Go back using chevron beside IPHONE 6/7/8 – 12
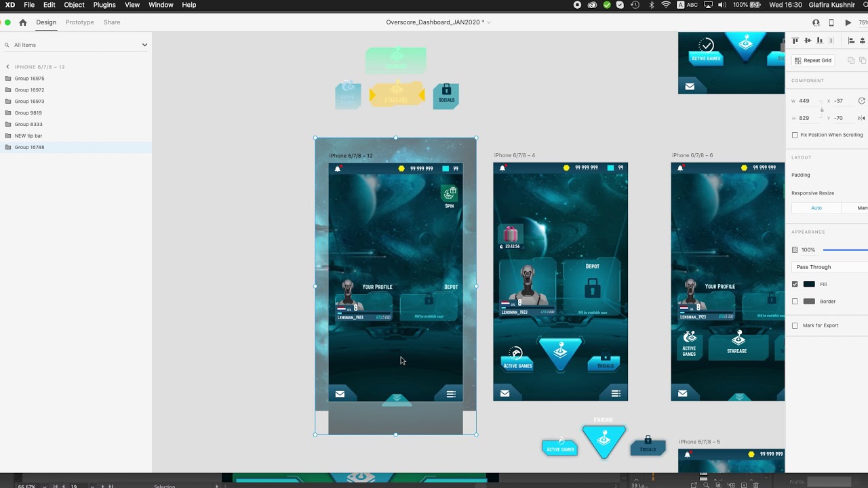Screen dimensions: 868x488 (7, 67)
